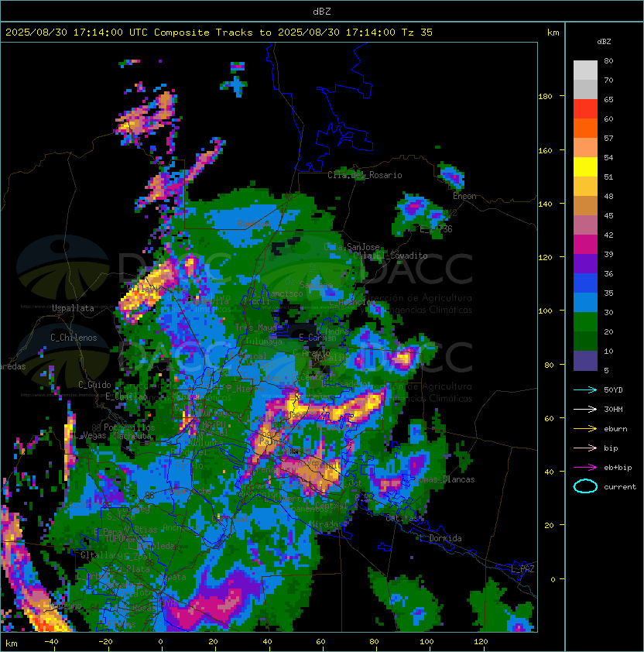Select the red 65–60 dBZ swatch
This screenshot has width=644, height=652.
click(585, 109)
